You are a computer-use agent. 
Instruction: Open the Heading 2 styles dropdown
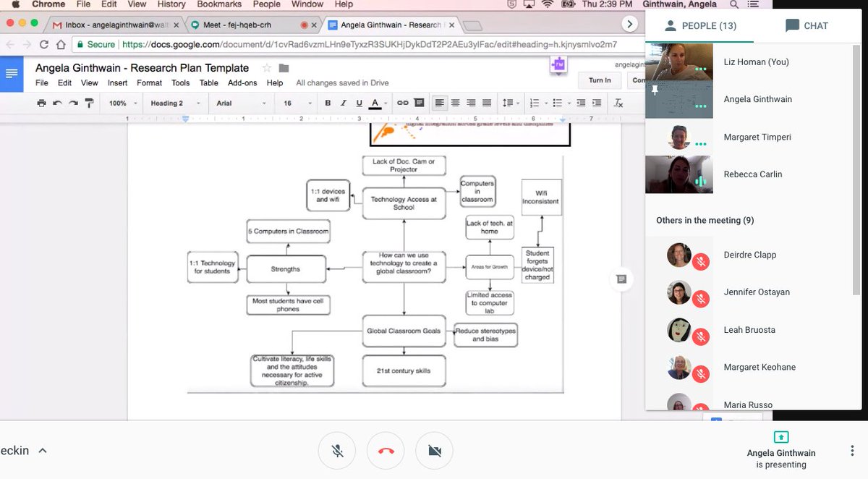[x=172, y=103]
